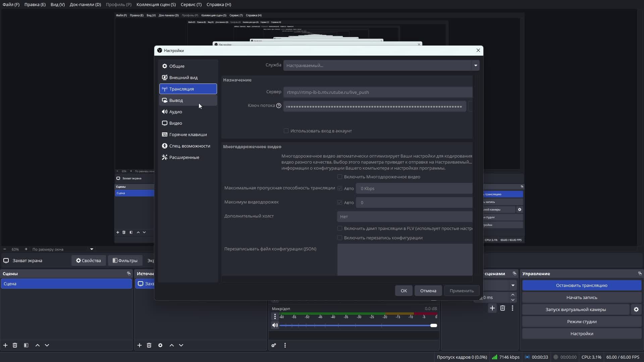
Task: Open advanced audio properties gears icon
Action: coord(274,345)
